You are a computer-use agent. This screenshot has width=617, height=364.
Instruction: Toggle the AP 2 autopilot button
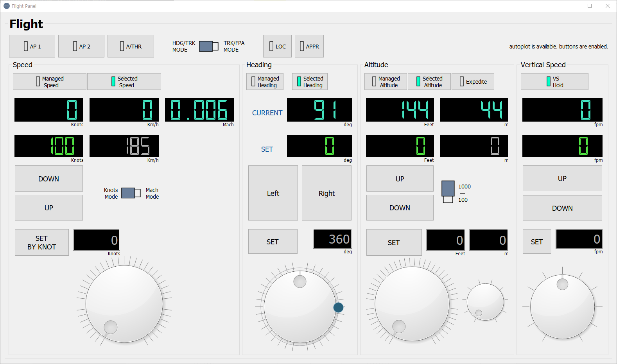(x=81, y=46)
